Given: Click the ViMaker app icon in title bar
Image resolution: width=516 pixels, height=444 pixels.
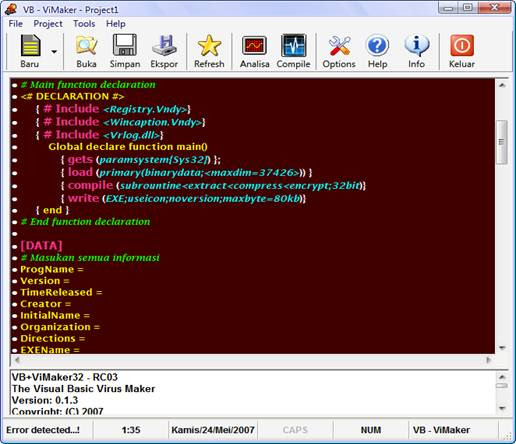Looking at the screenshot, I should pyautogui.click(x=11, y=9).
